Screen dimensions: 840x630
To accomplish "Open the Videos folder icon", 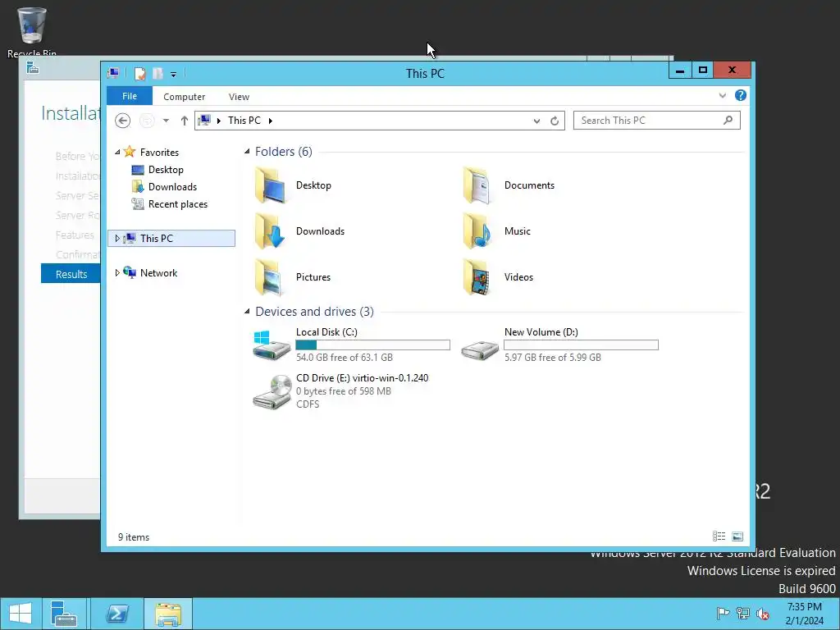I will (477, 277).
